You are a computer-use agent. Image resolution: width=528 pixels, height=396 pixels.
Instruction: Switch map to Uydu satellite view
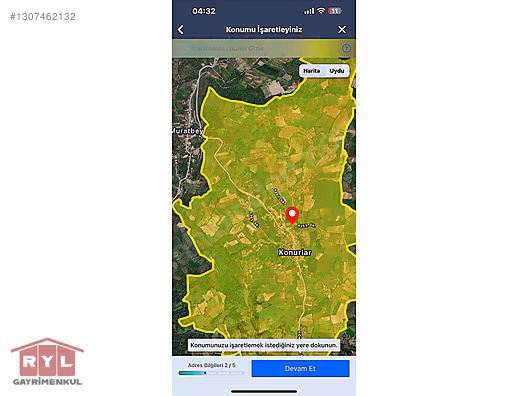337,71
